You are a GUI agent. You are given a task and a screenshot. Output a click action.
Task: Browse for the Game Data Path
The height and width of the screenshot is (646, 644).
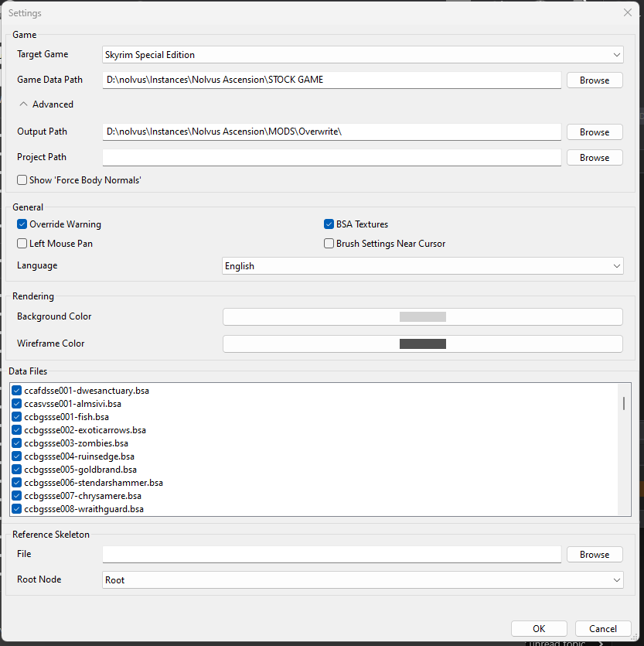coord(594,80)
